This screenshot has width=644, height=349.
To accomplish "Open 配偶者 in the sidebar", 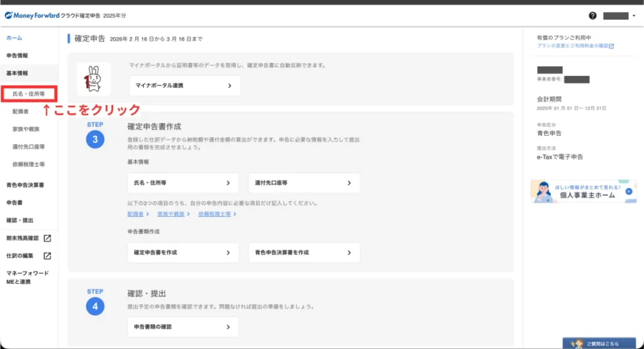I will click(x=21, y=111).
